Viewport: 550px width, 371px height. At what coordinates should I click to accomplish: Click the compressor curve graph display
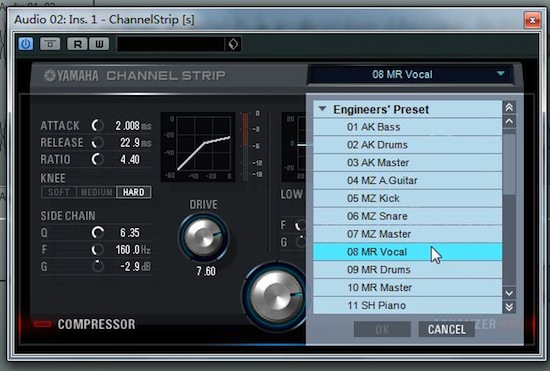[198, 147]
